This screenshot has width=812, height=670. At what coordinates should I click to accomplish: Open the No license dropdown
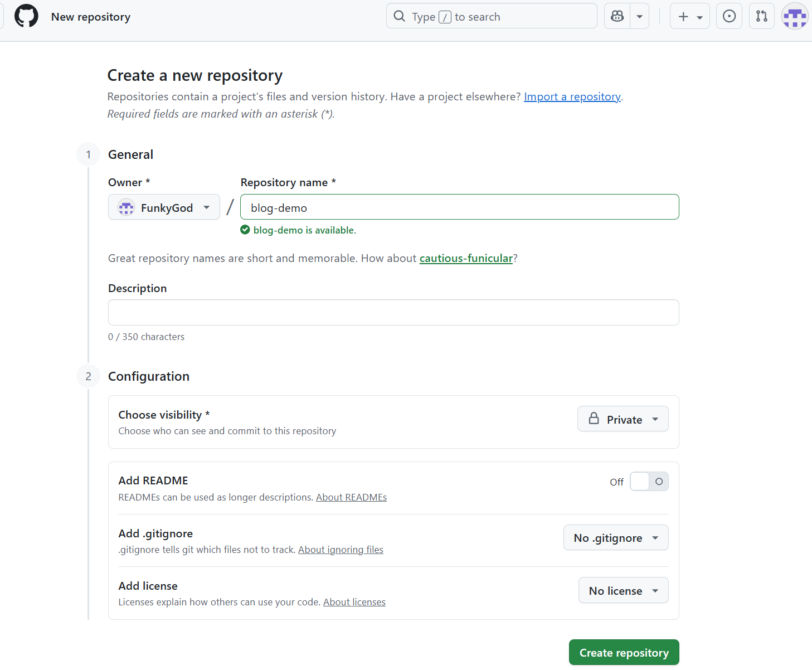click(623, 591)
